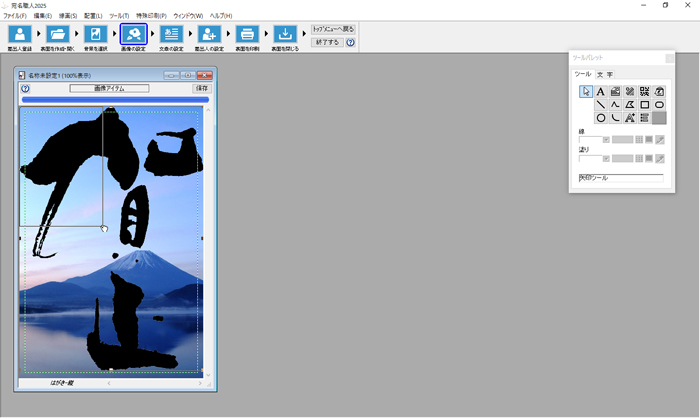Select the QR code tool in the palette
The width and height of the screenshot is (700, 418).
(645, 92)
